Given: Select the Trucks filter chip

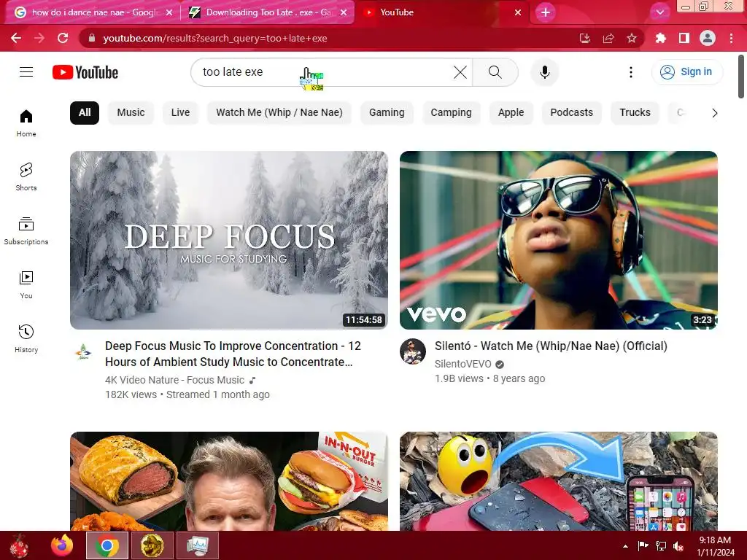Looking at the screenshot, I should coord(635,113).
